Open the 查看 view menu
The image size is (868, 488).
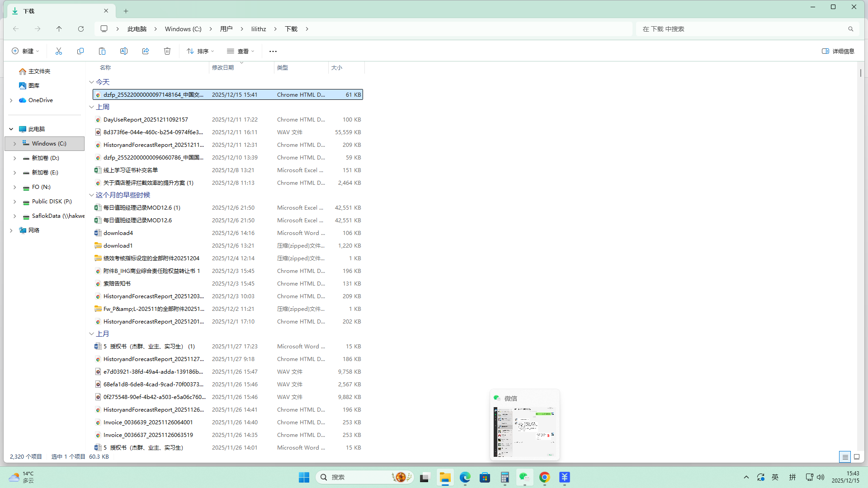[241, 51]
